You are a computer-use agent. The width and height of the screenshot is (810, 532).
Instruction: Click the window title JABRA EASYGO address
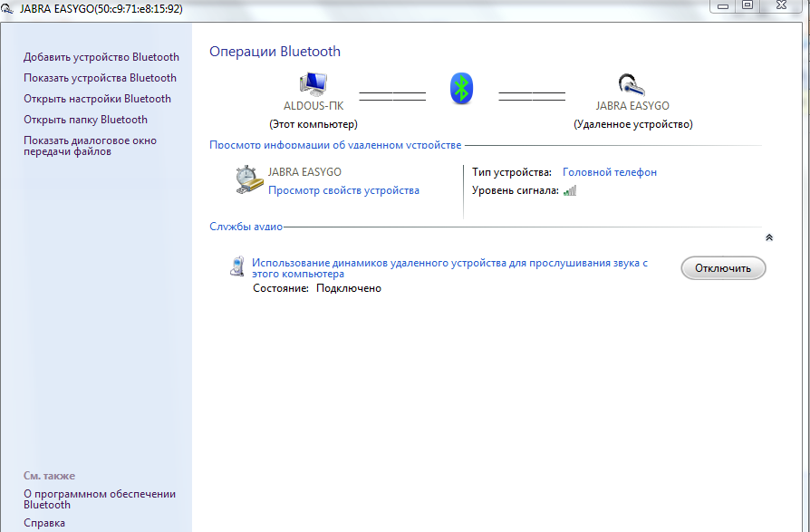(x=101, y=9)
